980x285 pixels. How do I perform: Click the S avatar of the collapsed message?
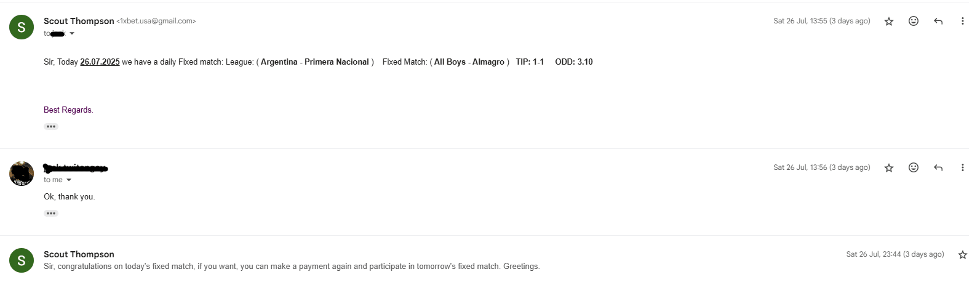click(22, 260)
